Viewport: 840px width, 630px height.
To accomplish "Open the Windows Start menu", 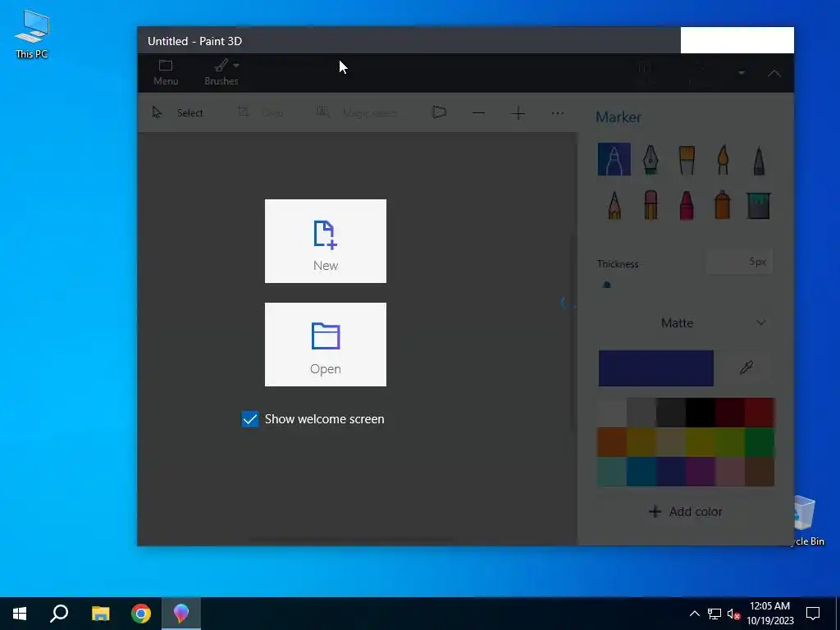I will (x=20, y=614).
